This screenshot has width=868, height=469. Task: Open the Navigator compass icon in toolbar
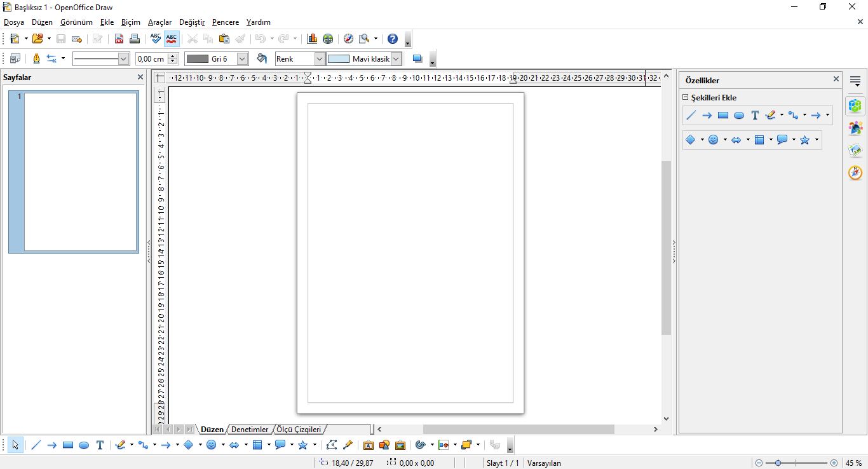pyautogui.click(x=348, y=39)
